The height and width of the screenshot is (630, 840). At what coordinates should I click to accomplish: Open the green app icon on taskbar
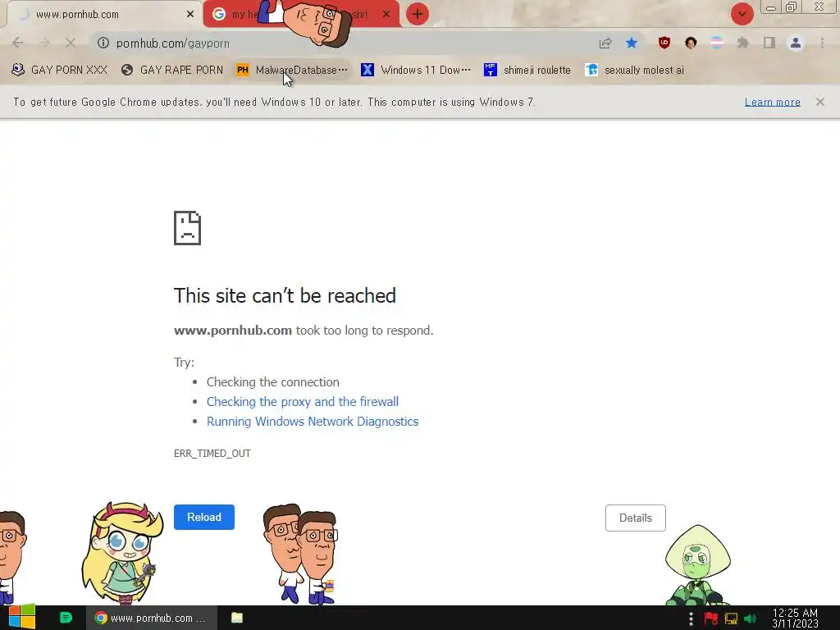[66, 618]
